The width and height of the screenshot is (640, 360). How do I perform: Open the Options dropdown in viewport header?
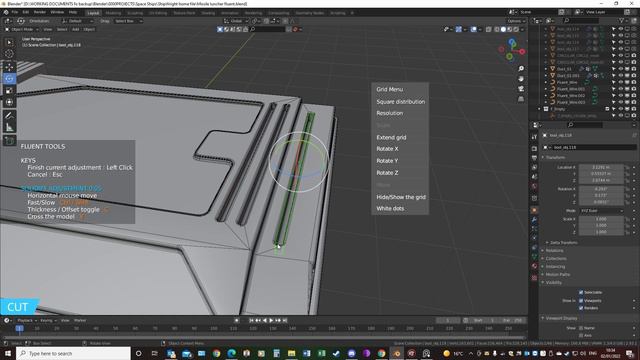(516, 21)
